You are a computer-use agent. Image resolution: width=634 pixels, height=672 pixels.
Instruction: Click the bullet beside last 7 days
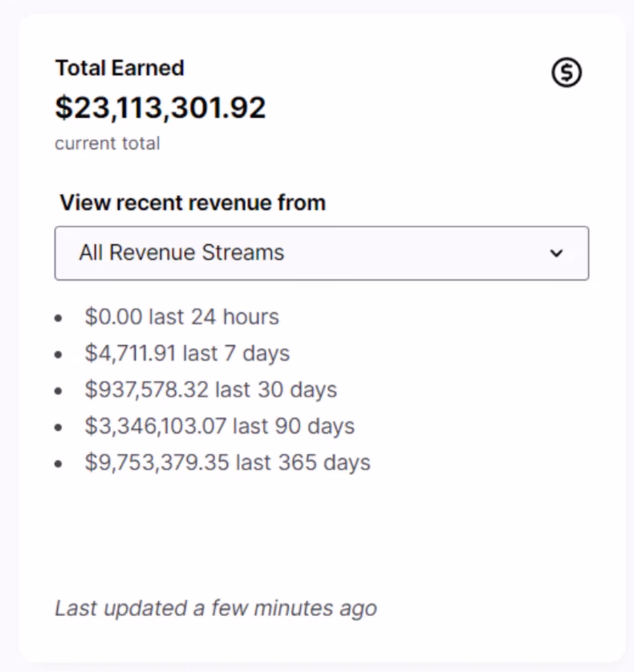click(x=59, y=354)
